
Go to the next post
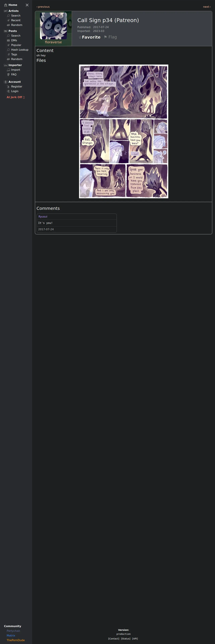207,7
